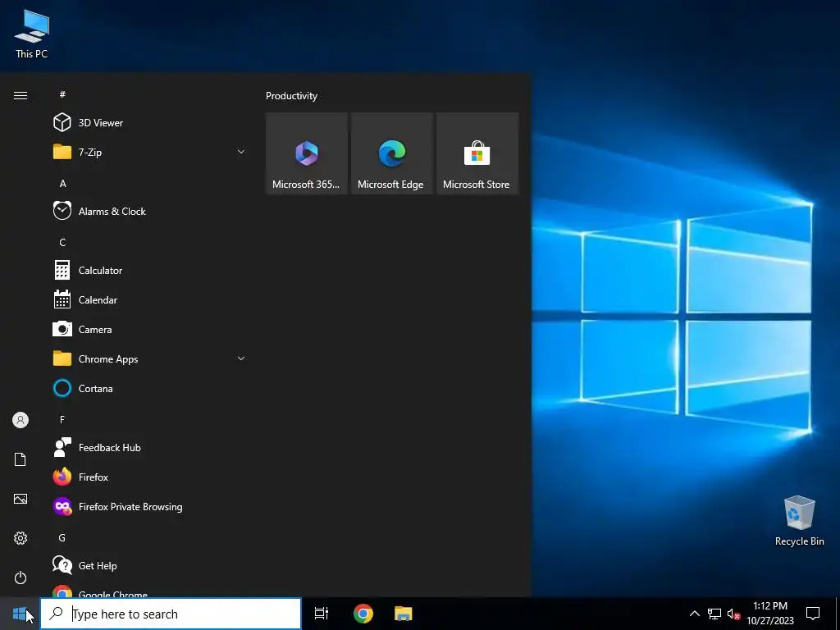Launch Alarms & Clock app
Image resolution: width=840 pixels, height=630 pixels.
150,211
